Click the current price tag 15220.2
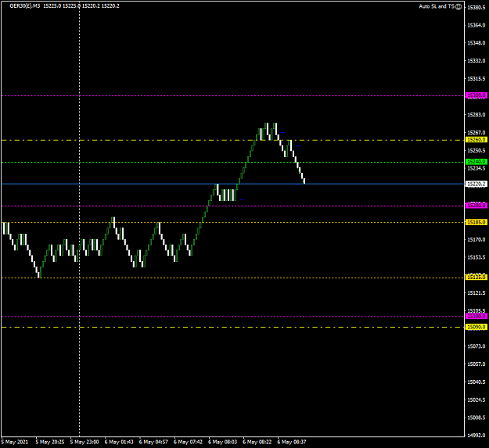The width and height of the screenshot is (489, 448). tap(476, 184)
